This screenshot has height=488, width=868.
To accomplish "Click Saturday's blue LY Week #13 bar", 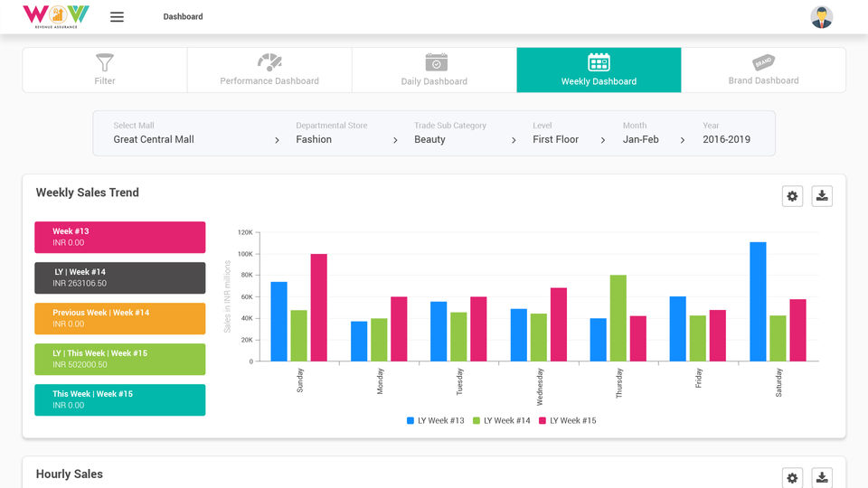I will pyautogui.click(x=758, y=302).
